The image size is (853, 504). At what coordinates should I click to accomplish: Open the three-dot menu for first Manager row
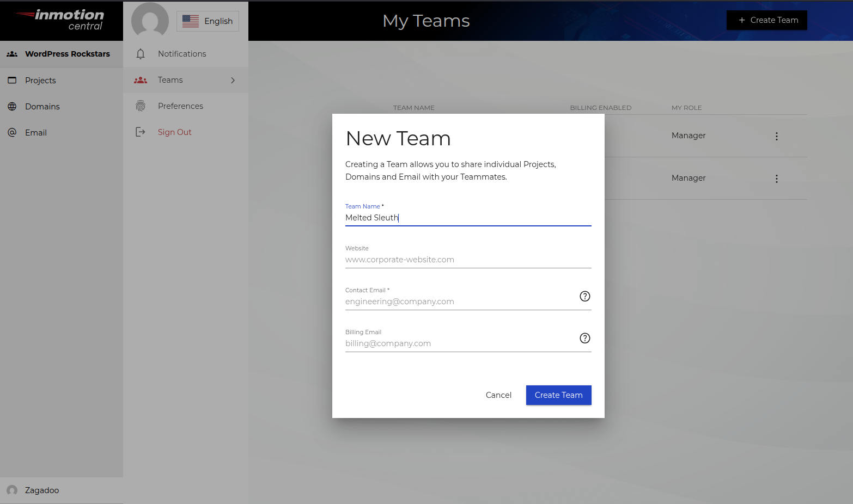coord(776,136)
